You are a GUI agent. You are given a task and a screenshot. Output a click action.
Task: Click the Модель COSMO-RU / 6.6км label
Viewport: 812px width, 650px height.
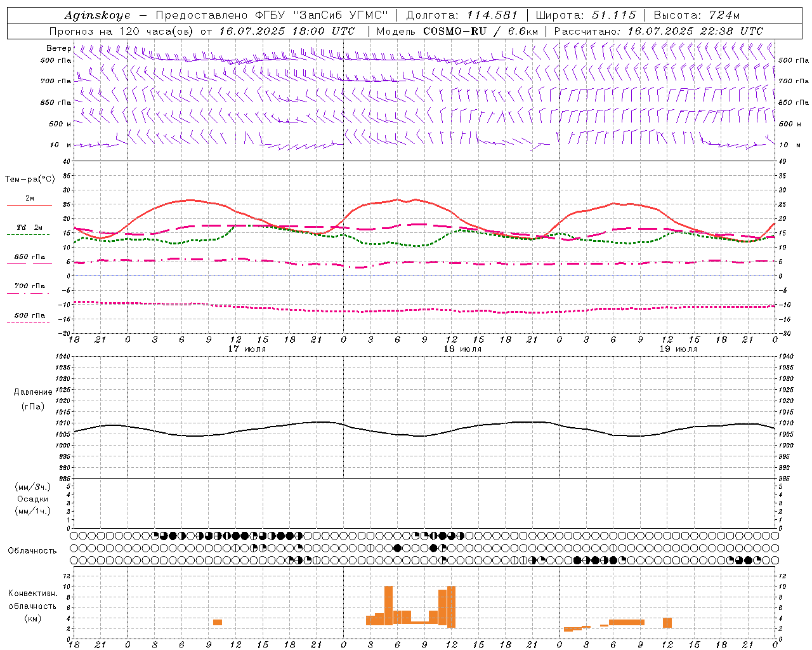457,31
